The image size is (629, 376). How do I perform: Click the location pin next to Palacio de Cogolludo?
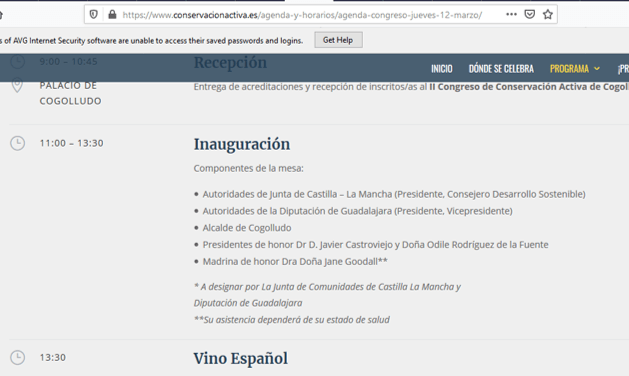(x=17, y=85)
